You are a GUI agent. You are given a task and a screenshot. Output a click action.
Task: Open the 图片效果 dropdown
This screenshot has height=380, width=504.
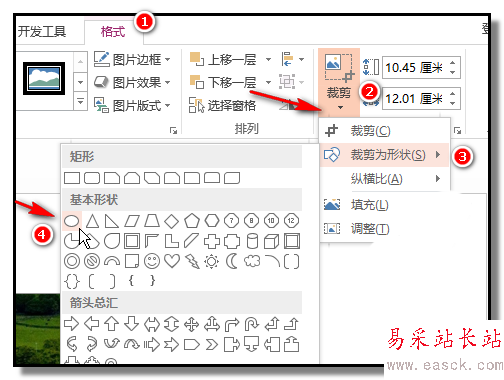(132, 83)
